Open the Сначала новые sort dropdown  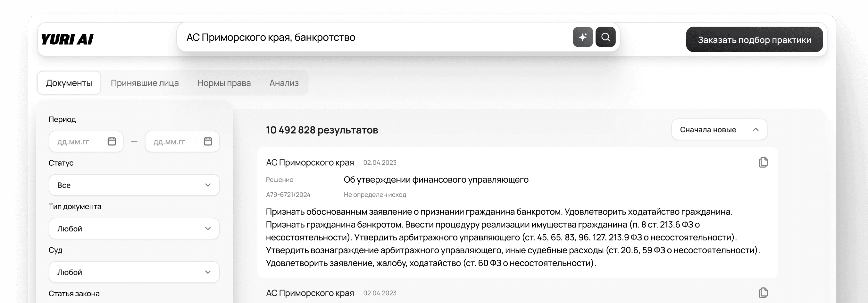pos(719,130)
